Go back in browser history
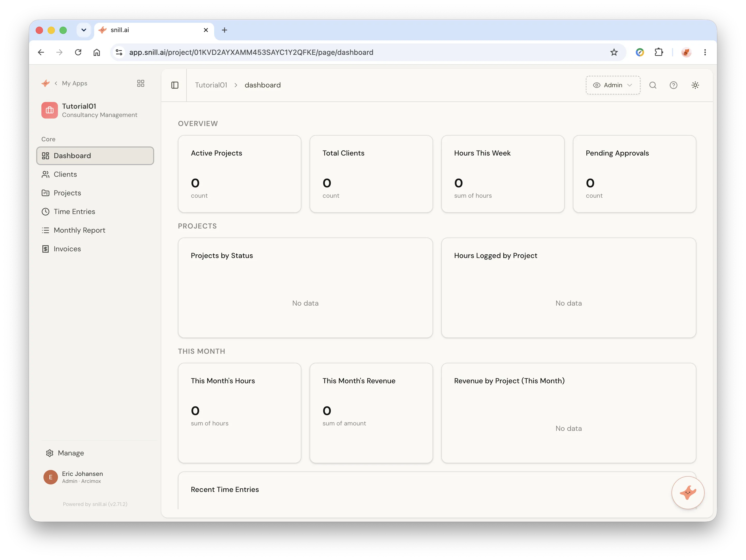The height and width of the screenshot is (560, 746). click(41, 52)
